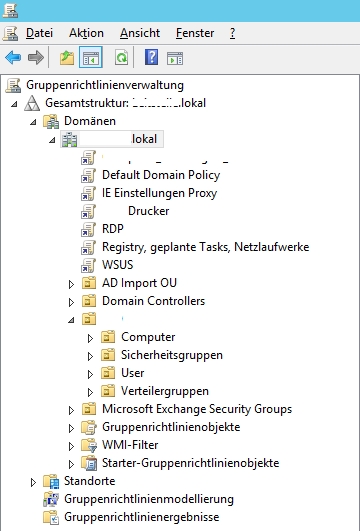Click the Forward arrow toolbar button

pyautogui.click(x=36, y=58)
